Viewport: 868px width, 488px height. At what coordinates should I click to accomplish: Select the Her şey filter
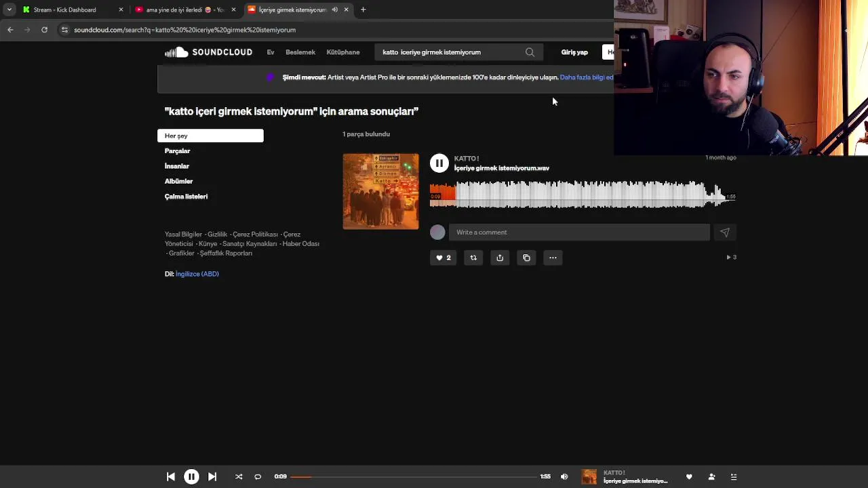point(210,136)
